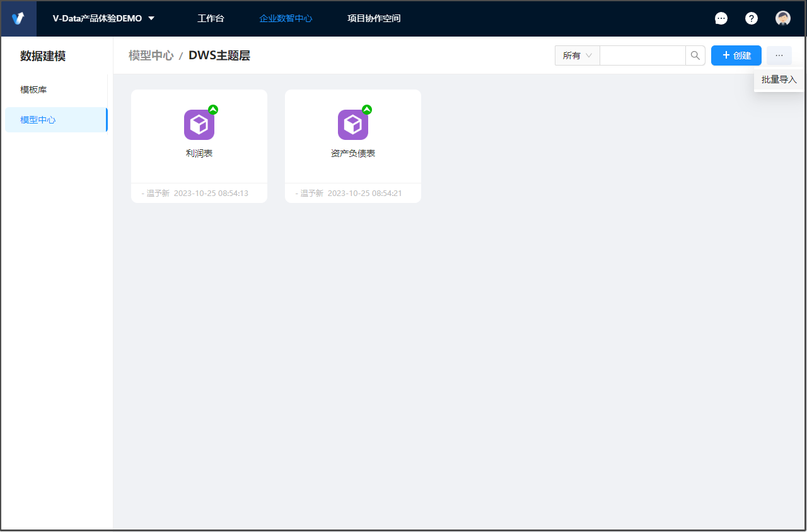Screen dimensions: 807x532
Task: Open the user avatar profile
Action: [783, 19]
